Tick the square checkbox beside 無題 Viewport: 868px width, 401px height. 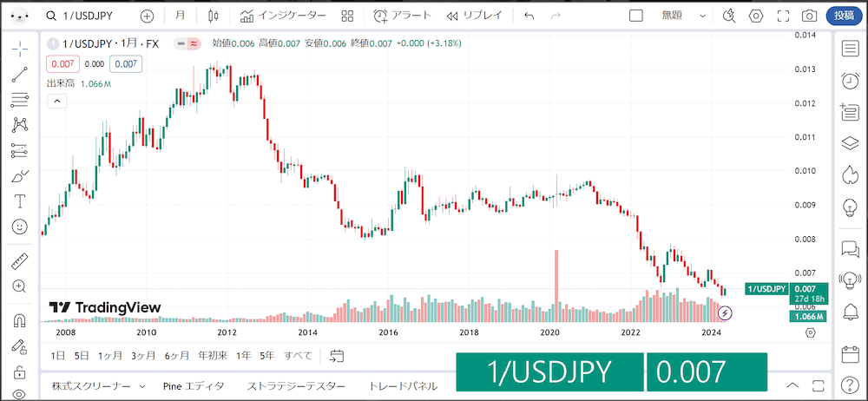636,16
